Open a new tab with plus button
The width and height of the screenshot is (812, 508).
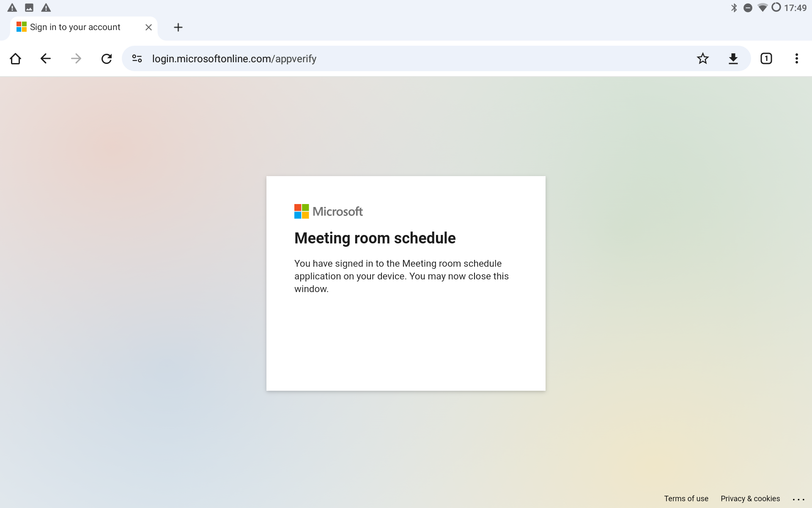178,27
